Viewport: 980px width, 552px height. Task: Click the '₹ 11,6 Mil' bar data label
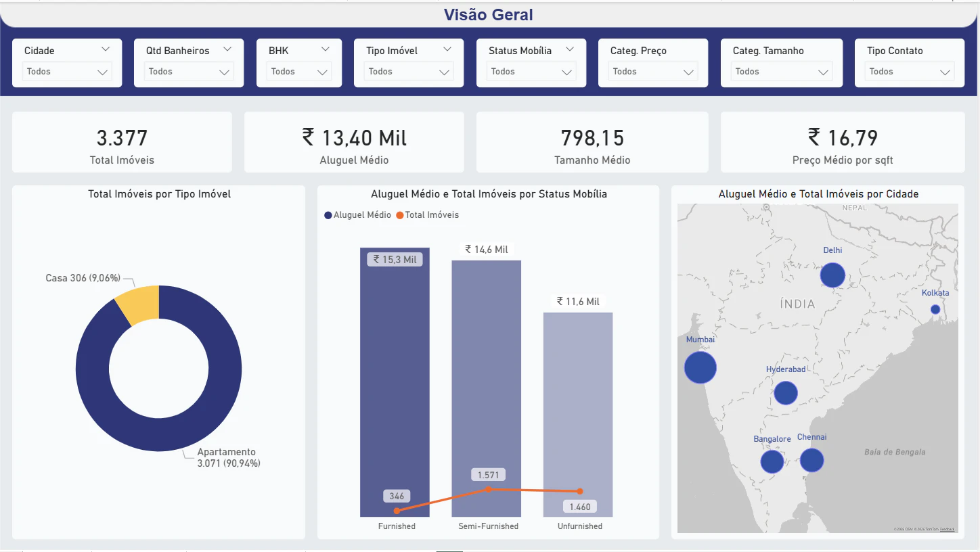[x=578, y=302]
